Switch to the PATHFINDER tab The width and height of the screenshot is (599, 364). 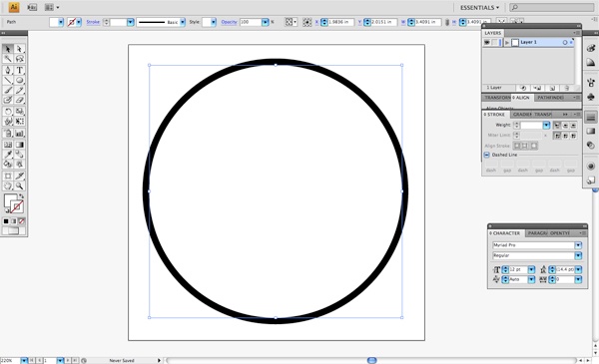click(550, 98)
